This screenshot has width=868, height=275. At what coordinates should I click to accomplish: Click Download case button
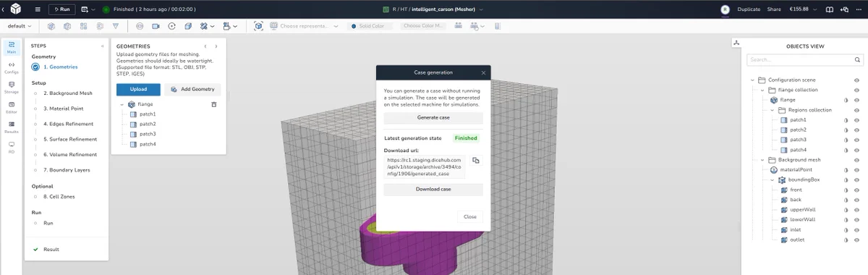[433, 189]
